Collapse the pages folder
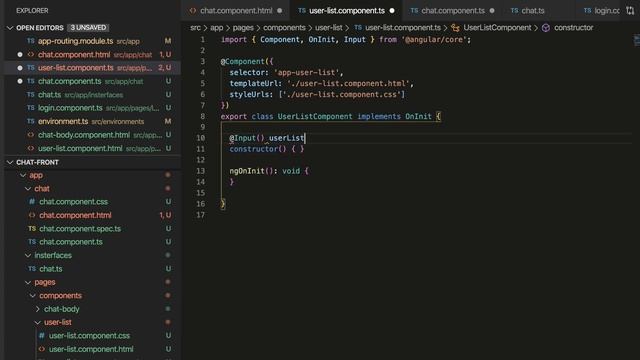Image resolution: width=640 pixels, height=360 pixels. click(28, 282)
